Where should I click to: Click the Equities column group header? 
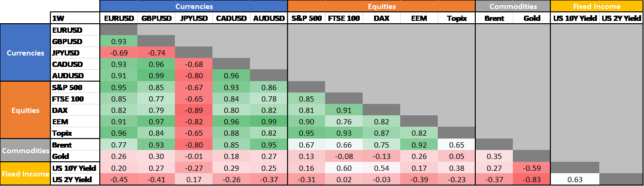pos(381,6)
